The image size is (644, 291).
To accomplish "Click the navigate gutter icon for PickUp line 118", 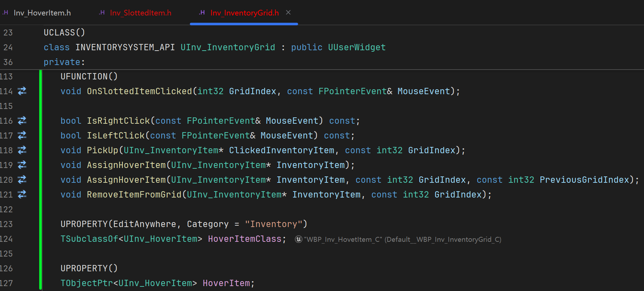I will tap(22, 150).
